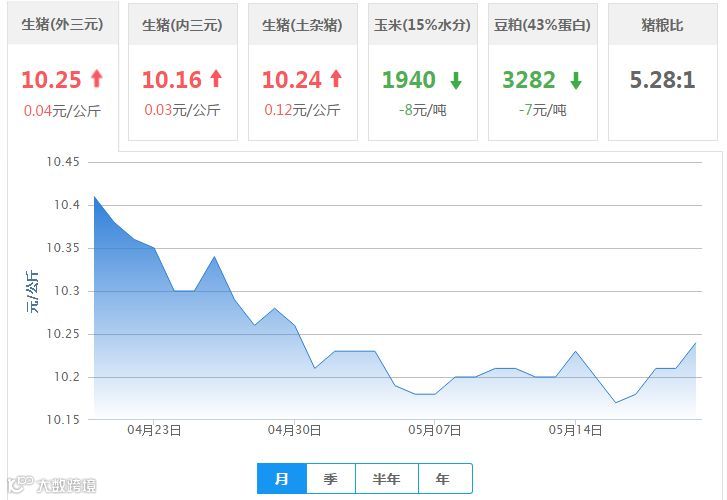Image resolution: width=727 pixels, height=500 pixels.
Task: Click the 10.4 y-axis label
Action: [67, 205]
